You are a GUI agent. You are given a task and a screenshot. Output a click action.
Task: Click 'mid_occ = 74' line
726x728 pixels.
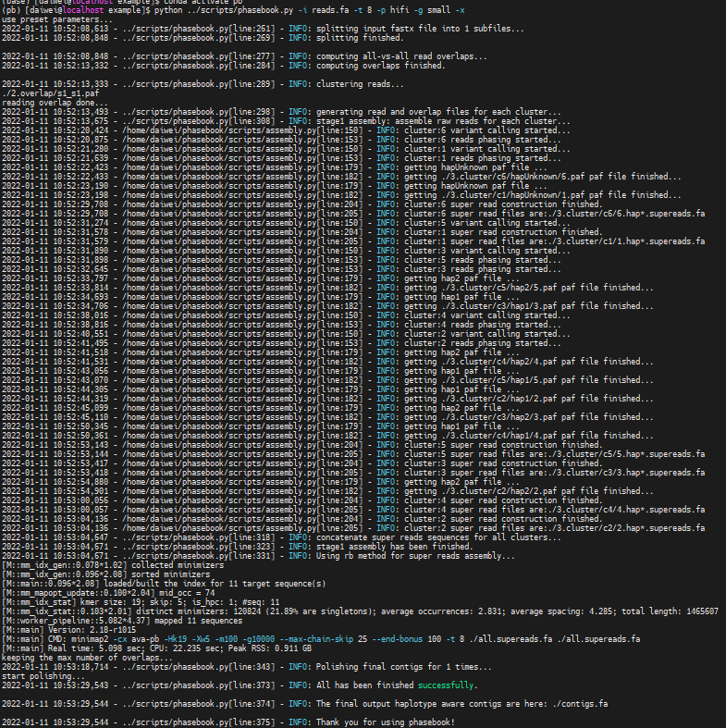[x=108, y=594]
